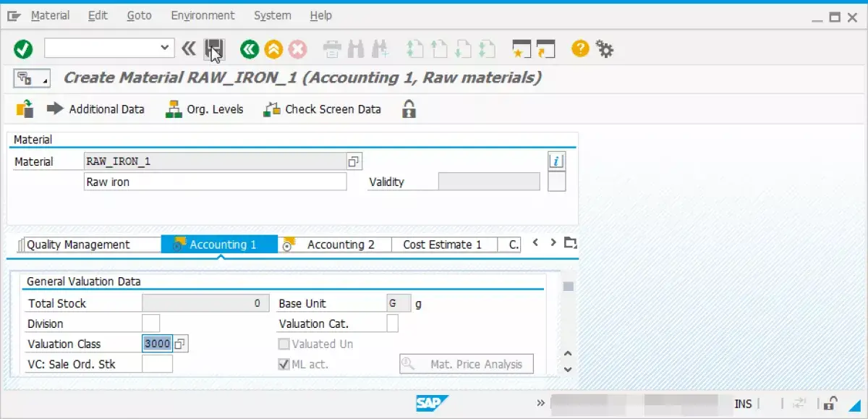Open Customize Local Layout gear icon
Image resolution: width=868 pixels, height=419 pixels.
click(604, 49)
